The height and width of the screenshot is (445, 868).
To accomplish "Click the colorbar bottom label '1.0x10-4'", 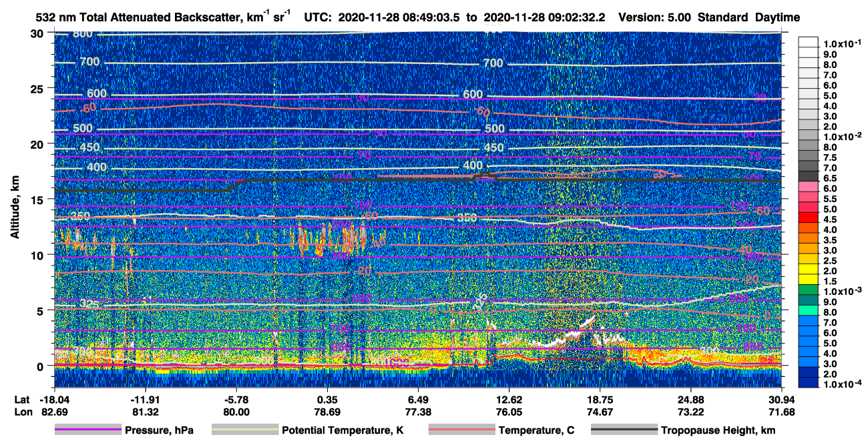I will coord(843,384).
